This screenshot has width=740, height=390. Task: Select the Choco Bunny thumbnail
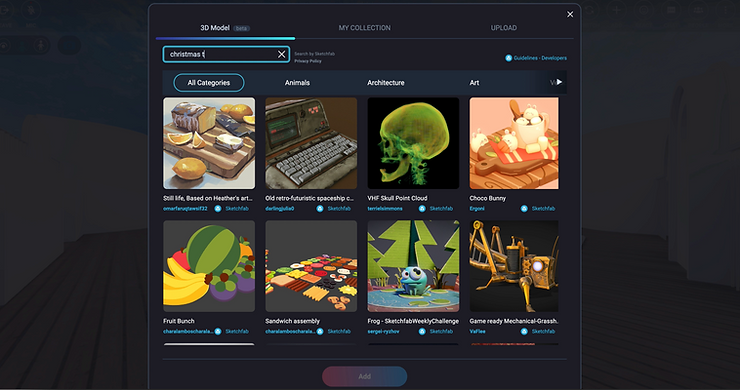pos(514,143)
